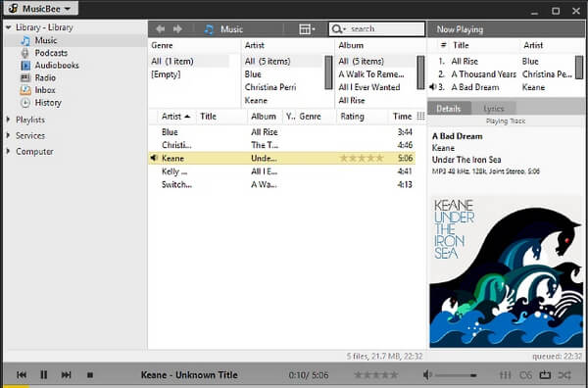The width and height of the screenshot is (588, 388).
Task: Select Music in the library sidebar
Action: click(x=46, y=40)
